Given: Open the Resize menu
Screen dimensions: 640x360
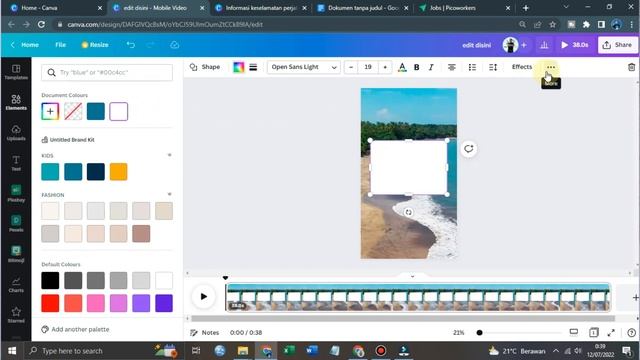Looking at the screenshot, I should point(95,45).
